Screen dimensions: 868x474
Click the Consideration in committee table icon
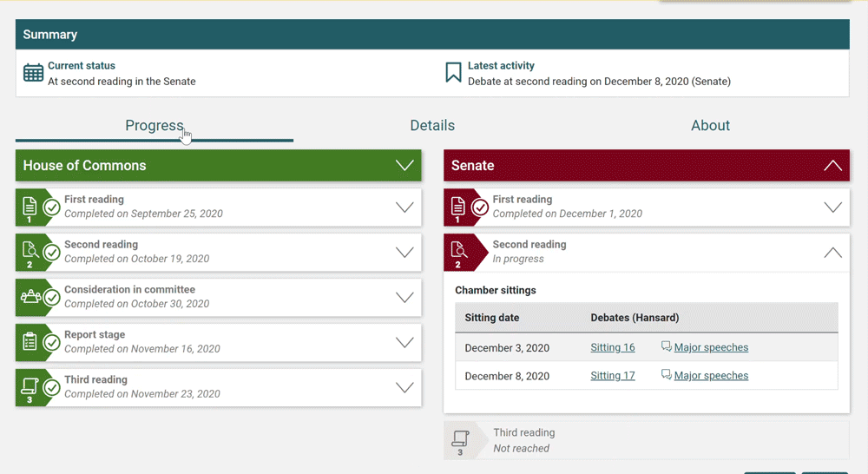click(30, 297)
